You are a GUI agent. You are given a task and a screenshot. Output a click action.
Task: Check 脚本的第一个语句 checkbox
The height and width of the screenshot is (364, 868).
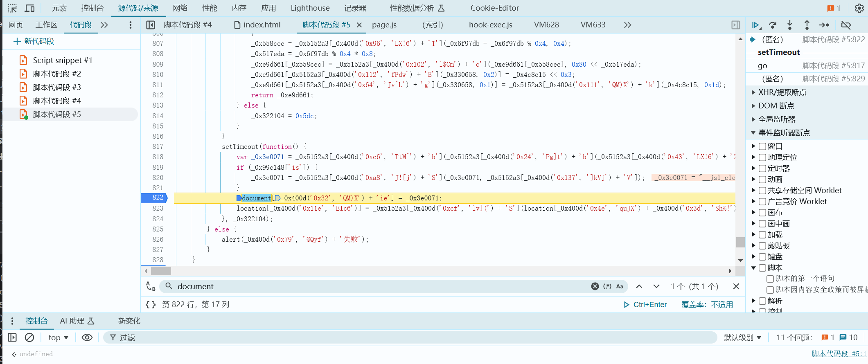point(770,279)
